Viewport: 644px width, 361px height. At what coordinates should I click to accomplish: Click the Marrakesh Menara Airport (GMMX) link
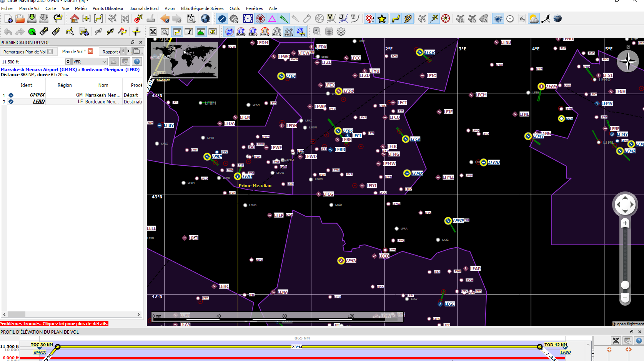pos(39,70)
